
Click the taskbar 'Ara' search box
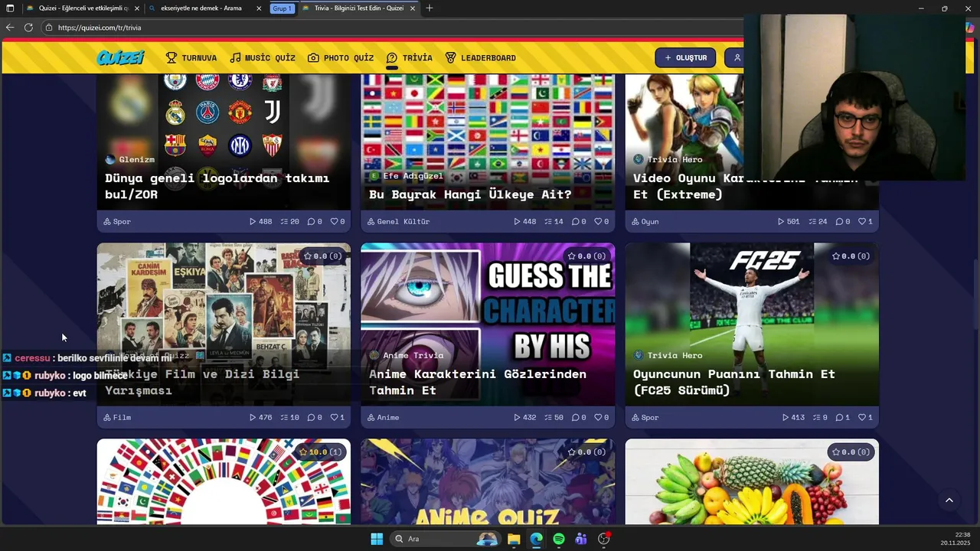[x=444, y=539]
